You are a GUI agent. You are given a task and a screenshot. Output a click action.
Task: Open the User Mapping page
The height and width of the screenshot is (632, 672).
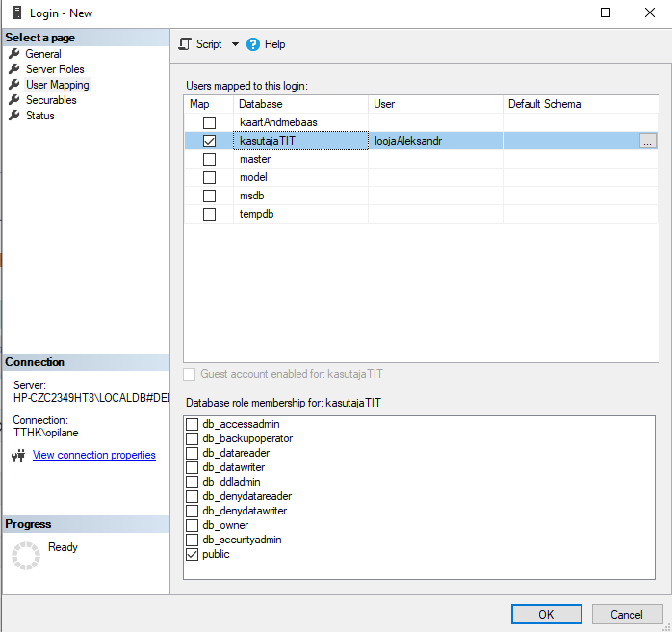[57, 85]
